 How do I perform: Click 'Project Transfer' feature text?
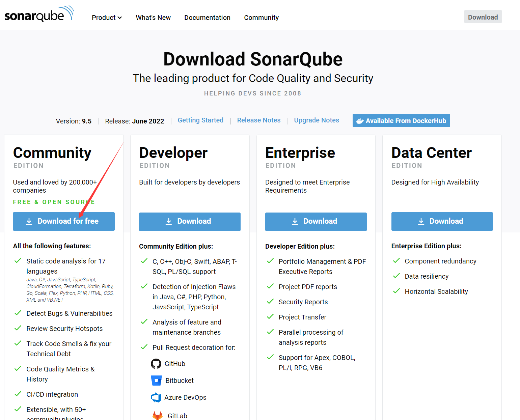click(302, 317)
